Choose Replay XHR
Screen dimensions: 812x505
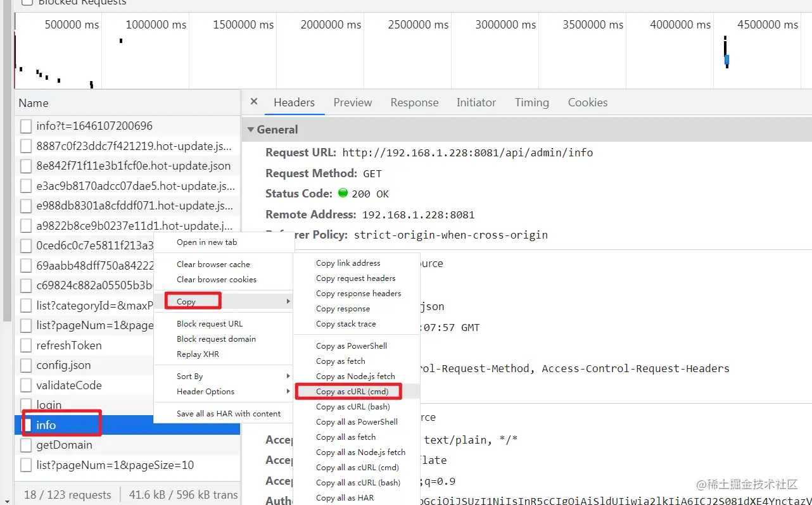pyautogui.click(x=224, y=354)
